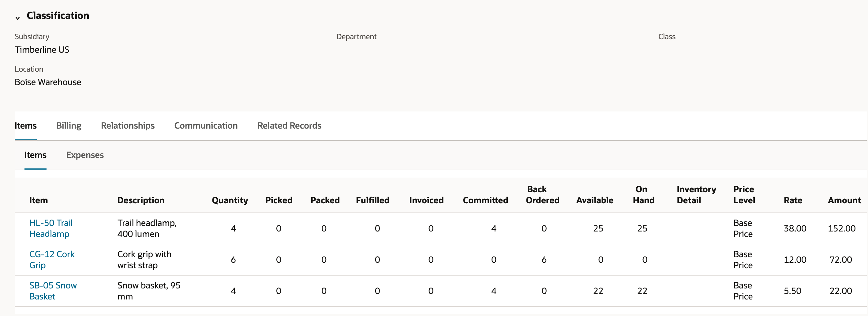Click the Amount column header
868x316 pixels.
[844, 200]
